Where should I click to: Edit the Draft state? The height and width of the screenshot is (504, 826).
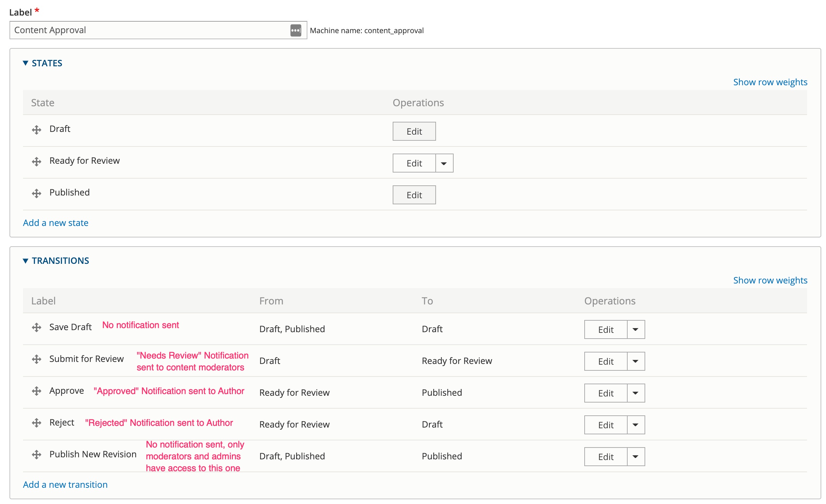(414, 132)
